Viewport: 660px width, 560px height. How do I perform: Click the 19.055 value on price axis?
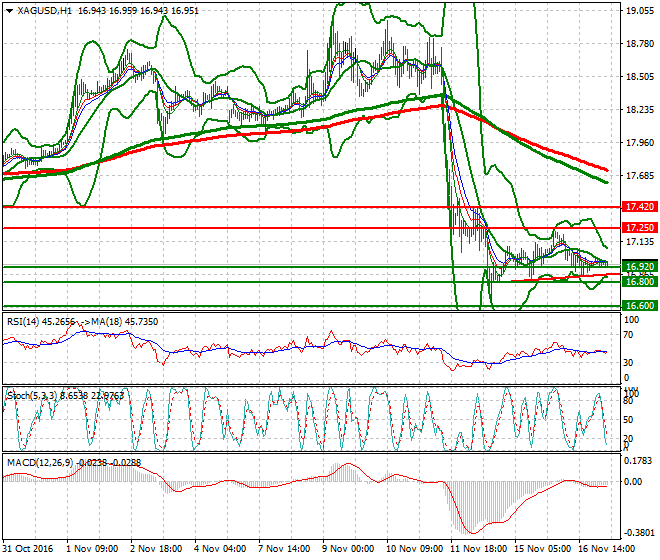coord(639,12)
